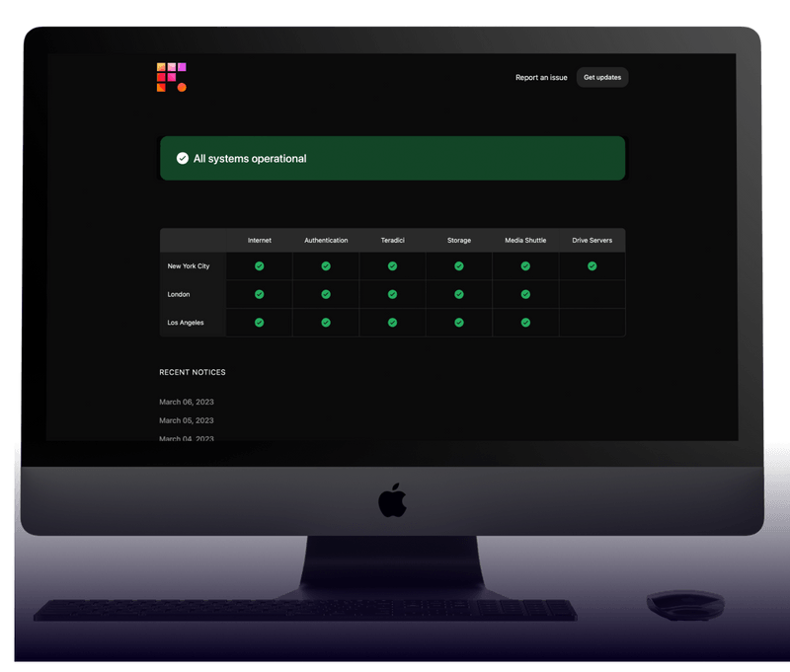790x672 pixels.
Task: Click London Media Shuttle status checkmark
Action: coord(525,294)
